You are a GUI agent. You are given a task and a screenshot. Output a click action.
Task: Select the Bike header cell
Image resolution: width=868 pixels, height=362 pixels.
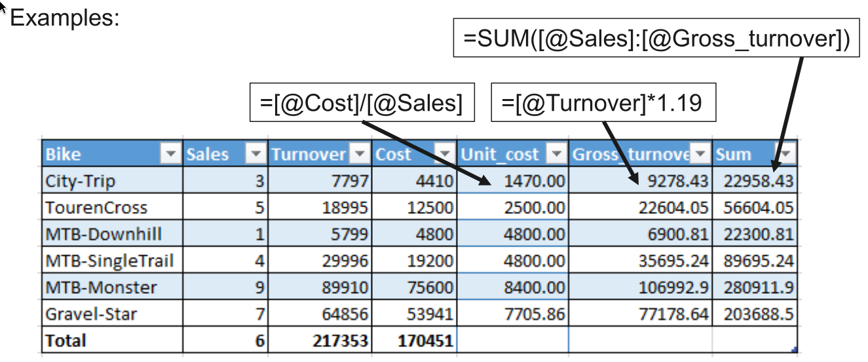pos(112,154)
